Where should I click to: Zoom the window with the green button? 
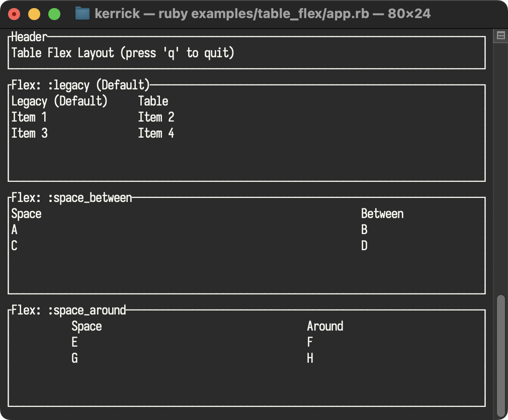coord(54,14)
